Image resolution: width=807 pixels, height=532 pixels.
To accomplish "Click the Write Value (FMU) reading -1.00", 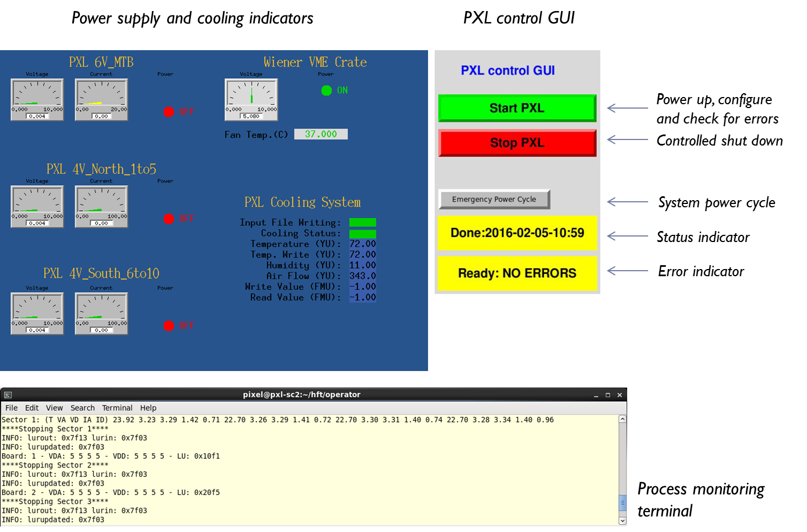I will click(x=363, y=287).
